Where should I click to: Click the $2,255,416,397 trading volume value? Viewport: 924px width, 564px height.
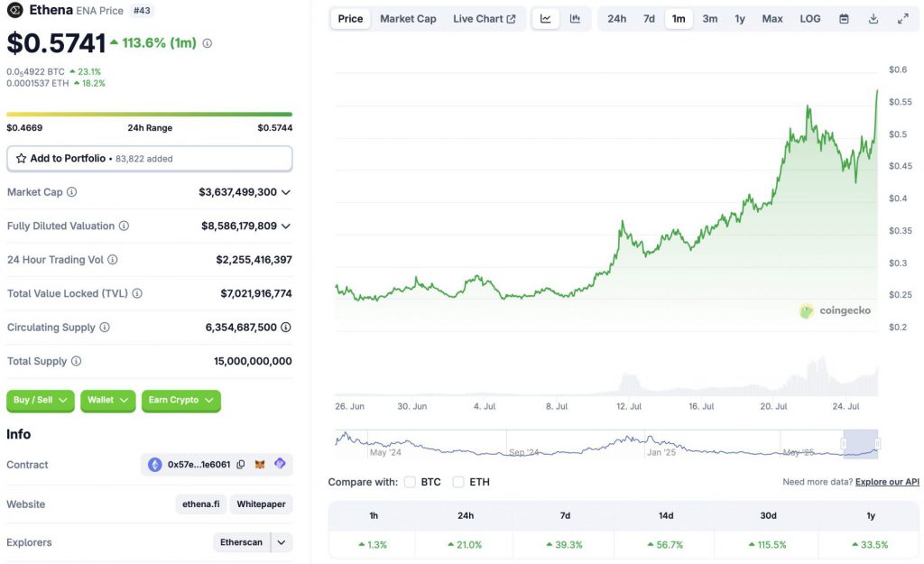coord(254,260)
